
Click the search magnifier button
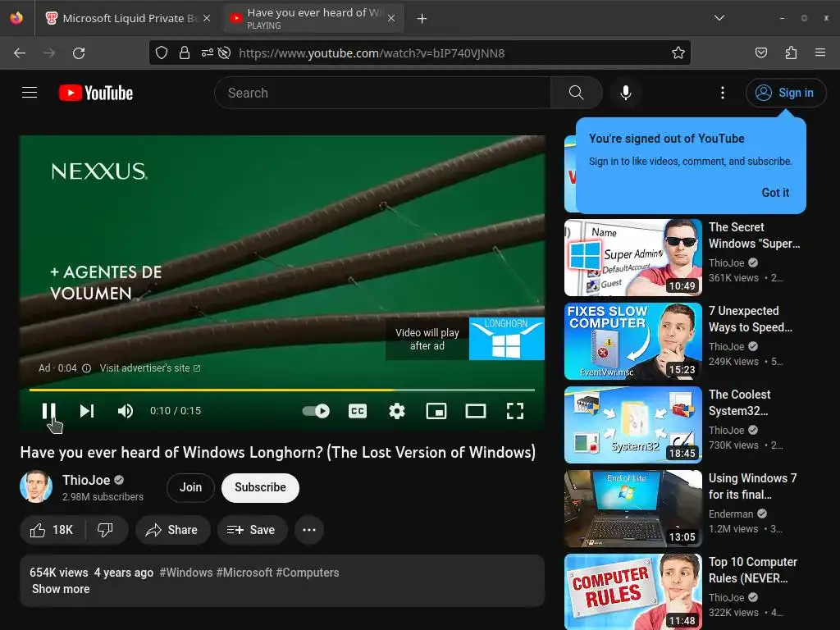click(577, 93)
